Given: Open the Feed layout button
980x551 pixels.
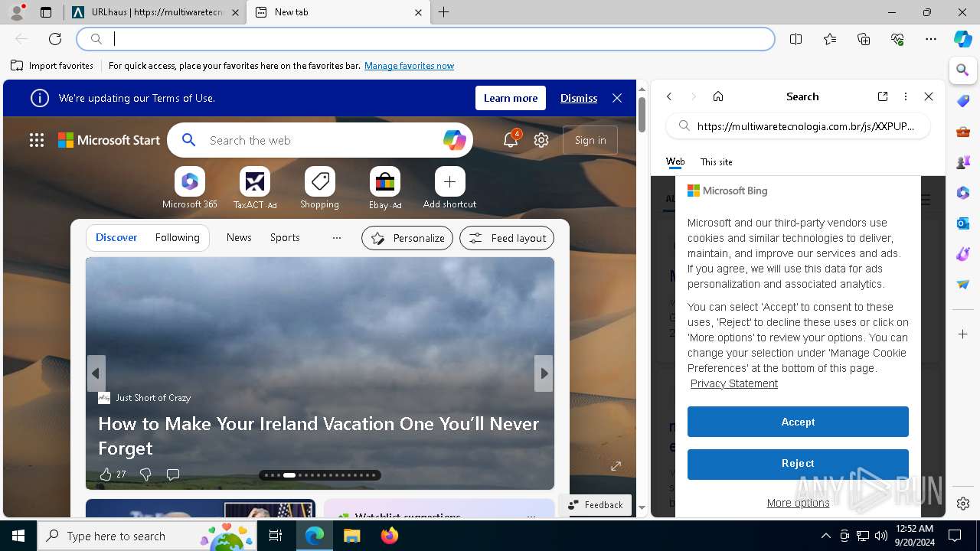Looking at the screenshot, I should [x=507, y=238].
